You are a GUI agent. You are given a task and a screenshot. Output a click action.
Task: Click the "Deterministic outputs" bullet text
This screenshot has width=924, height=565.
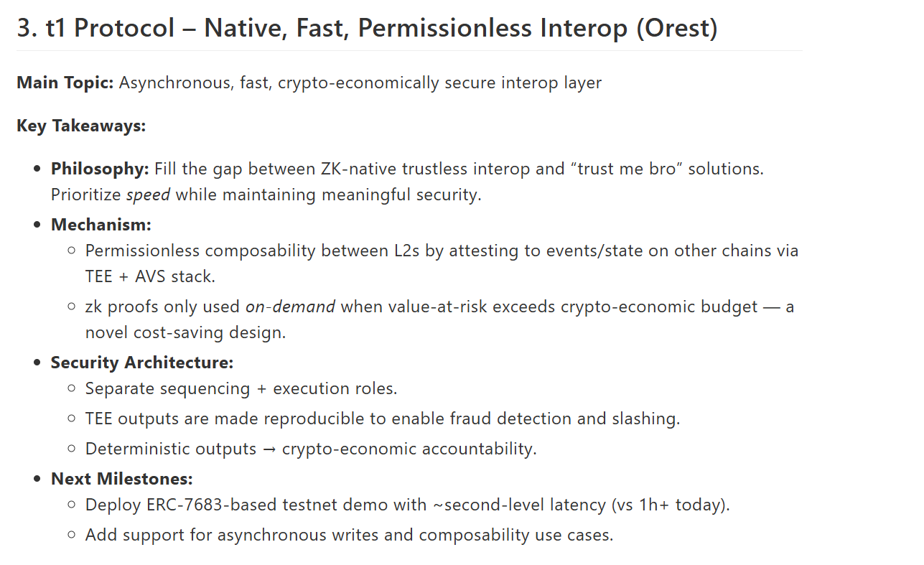(171, 449)
